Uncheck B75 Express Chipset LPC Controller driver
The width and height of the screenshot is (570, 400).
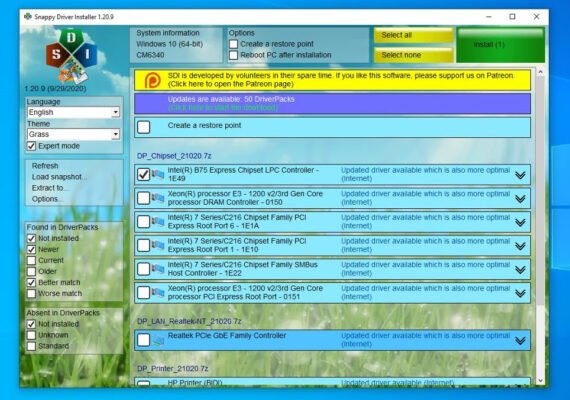tap(144, 175)
